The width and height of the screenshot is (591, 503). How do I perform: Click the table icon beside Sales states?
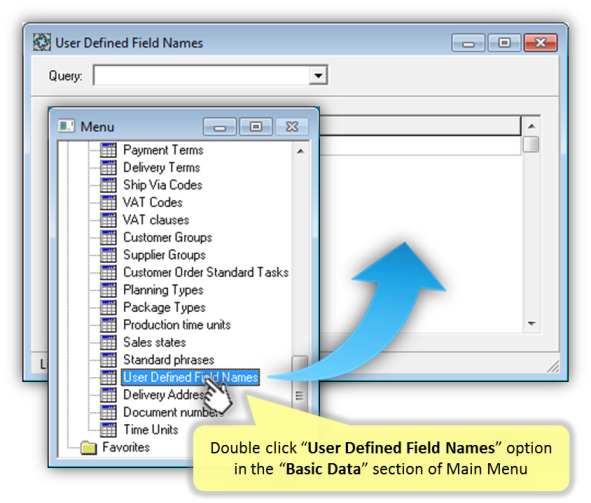108,342
